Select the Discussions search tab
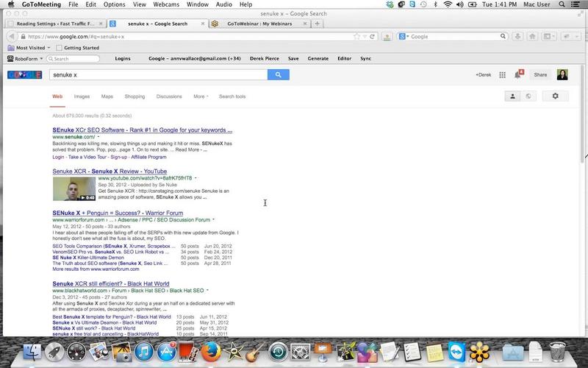Viewport: 588px width, 368px height. point(169,96)
